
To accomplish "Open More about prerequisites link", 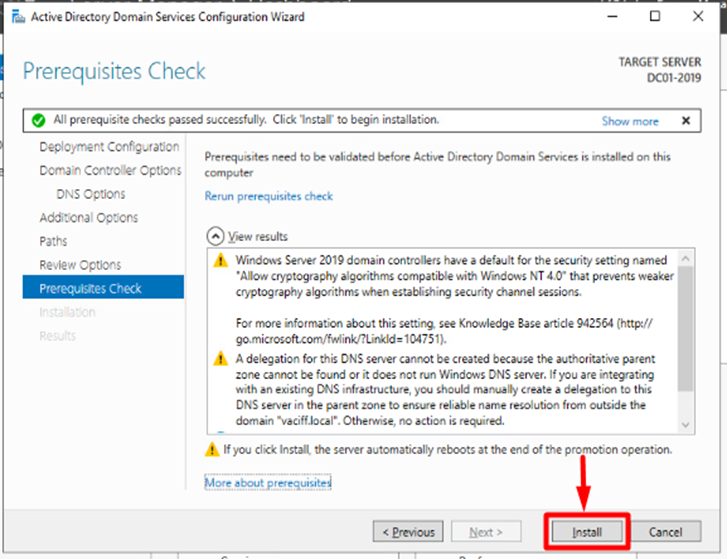I will coord(268,483).
